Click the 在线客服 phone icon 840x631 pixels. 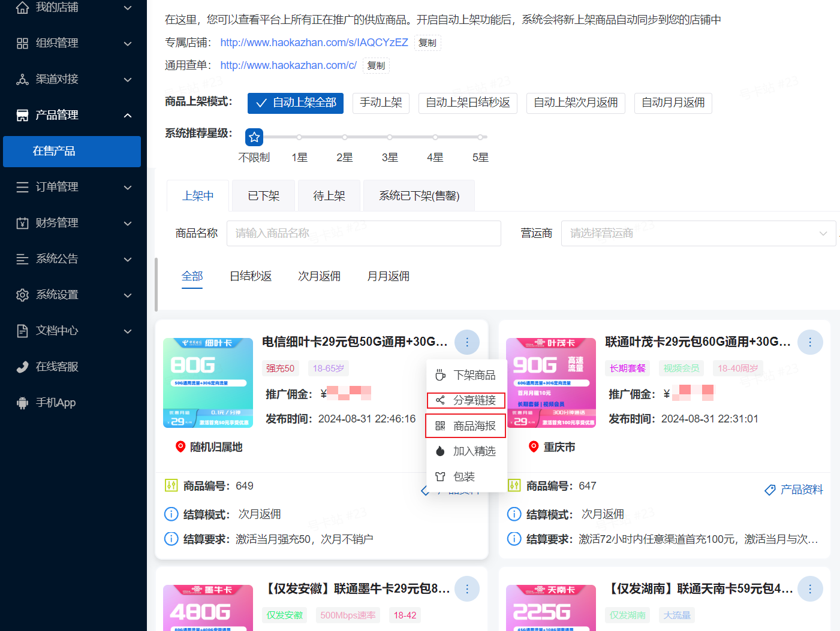click(x=22, y=367)
